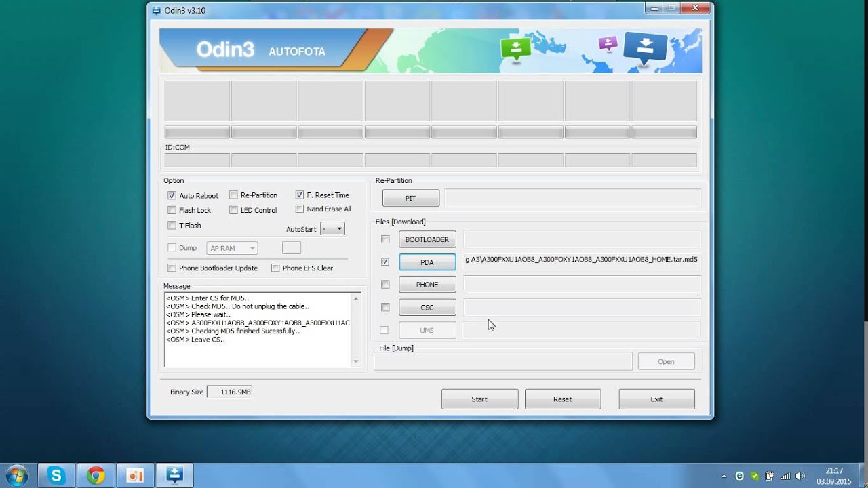Launch Google Chrome from the taskbar
Image resolution: width=868 pixels, height=488 pixels.
coord(96,476)
